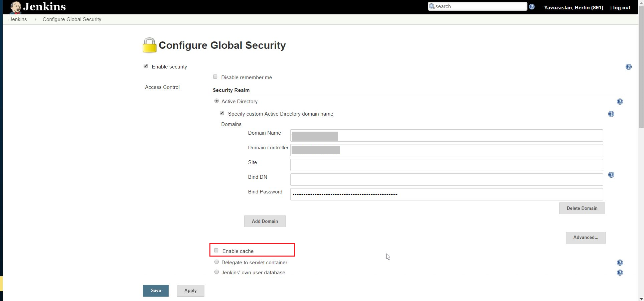This screenshot has width=644, height=301.
Task: Click the yellow padlock security icon
Action: click(149, 45)
